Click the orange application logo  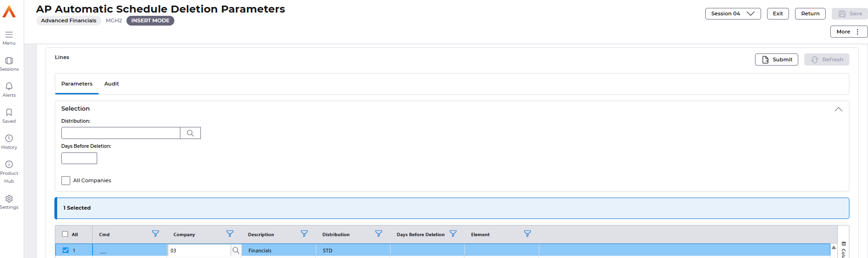pos(9,11)
